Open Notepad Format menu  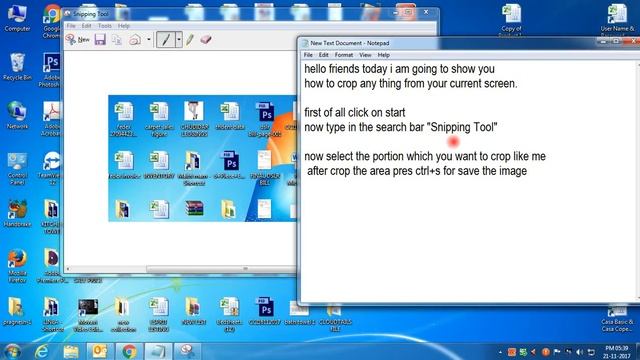[344, 55]
